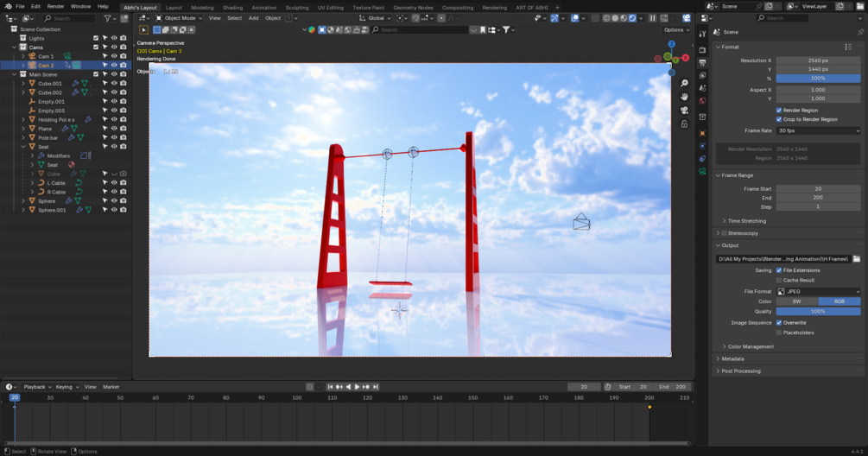Select RGB color mode button
Viewport: 868px width, 456px height.
(x=839, y=301)
